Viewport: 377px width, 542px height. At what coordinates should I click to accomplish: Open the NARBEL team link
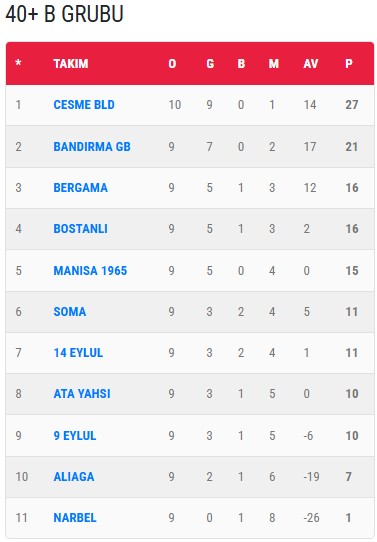click(x=75, y=518)
